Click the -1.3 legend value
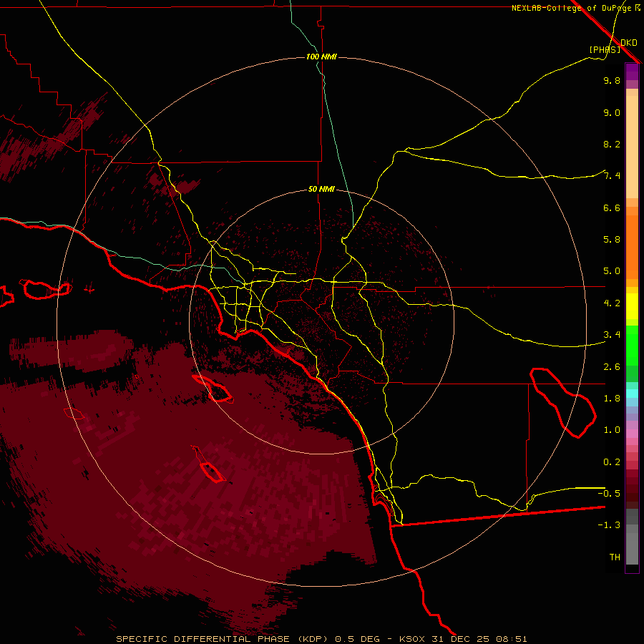644x644 pixels. click(x=609, y=525)
